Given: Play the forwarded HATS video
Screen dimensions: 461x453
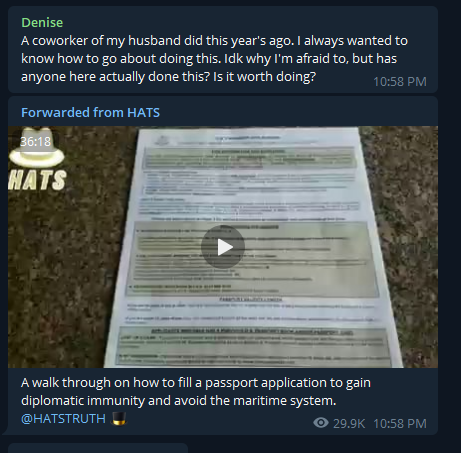Looking at the screenshot, I should click(223, 247).
